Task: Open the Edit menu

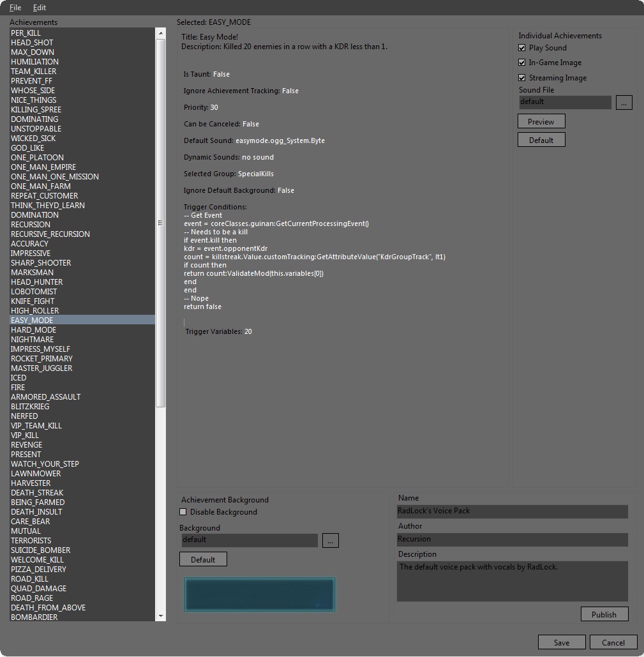Action: pyautogui.click(x=39, y=7)
